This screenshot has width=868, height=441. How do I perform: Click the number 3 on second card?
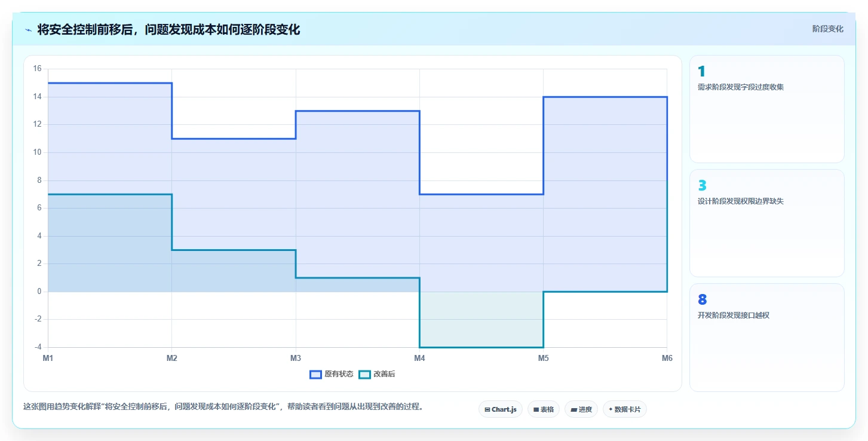[x=702, y=185]
